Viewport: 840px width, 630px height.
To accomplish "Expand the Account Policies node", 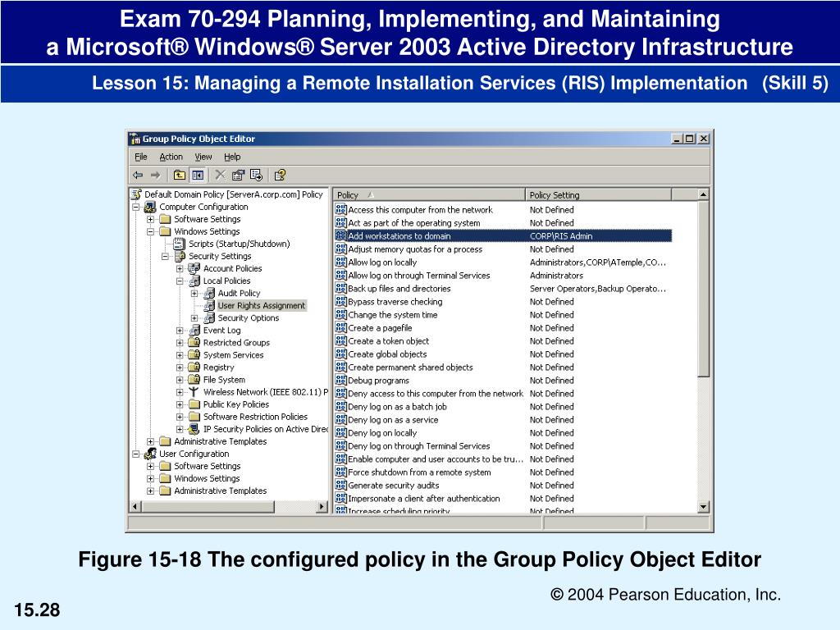I will [180, 269].
